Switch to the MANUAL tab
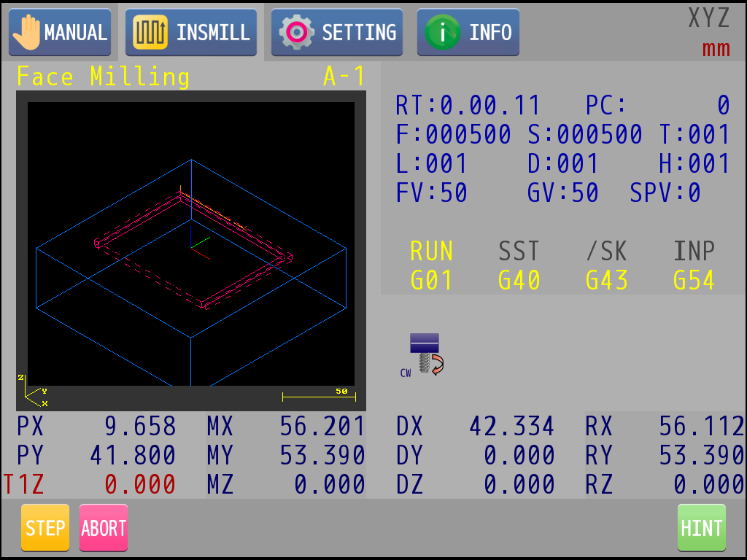Screen dimensions: 747x560 (60, 32)
